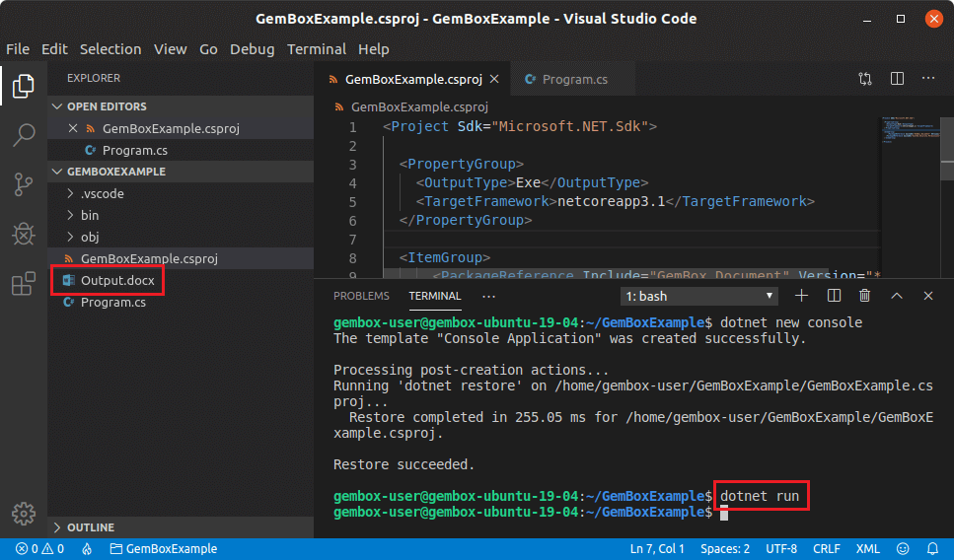The height and width of the screenshot is (560, 954).
Task: Split the editor right
Action: [x=897, y=79]
